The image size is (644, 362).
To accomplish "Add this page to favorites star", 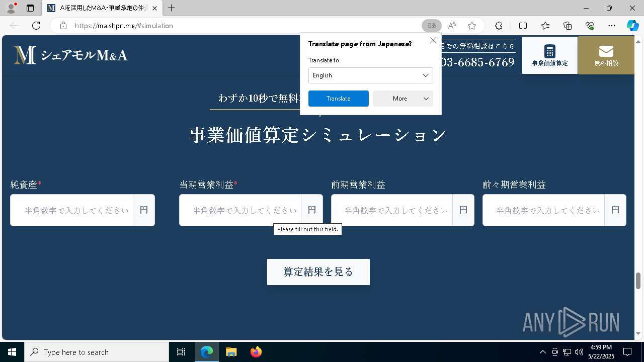I will [471, 26].
